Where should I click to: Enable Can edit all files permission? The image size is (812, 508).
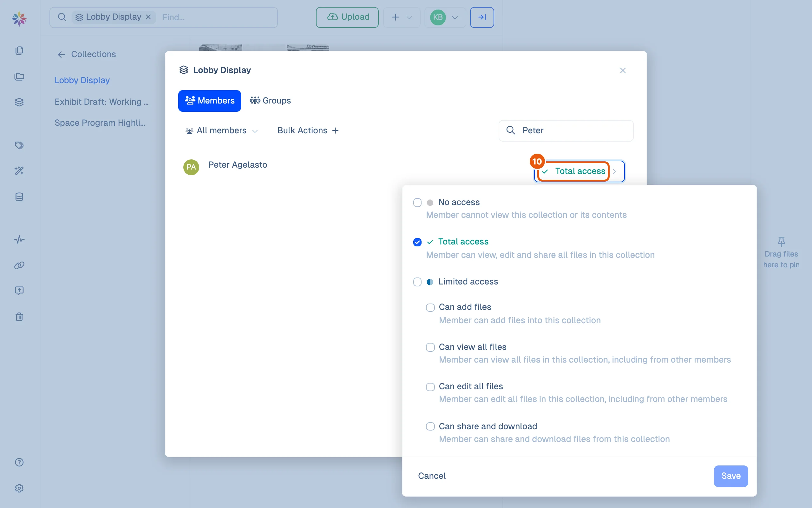pos(430,387)
